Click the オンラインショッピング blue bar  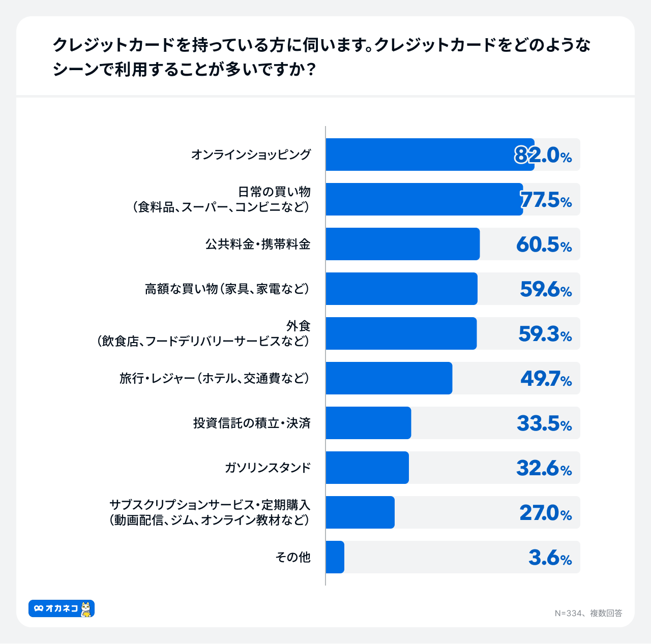point(430,155)
